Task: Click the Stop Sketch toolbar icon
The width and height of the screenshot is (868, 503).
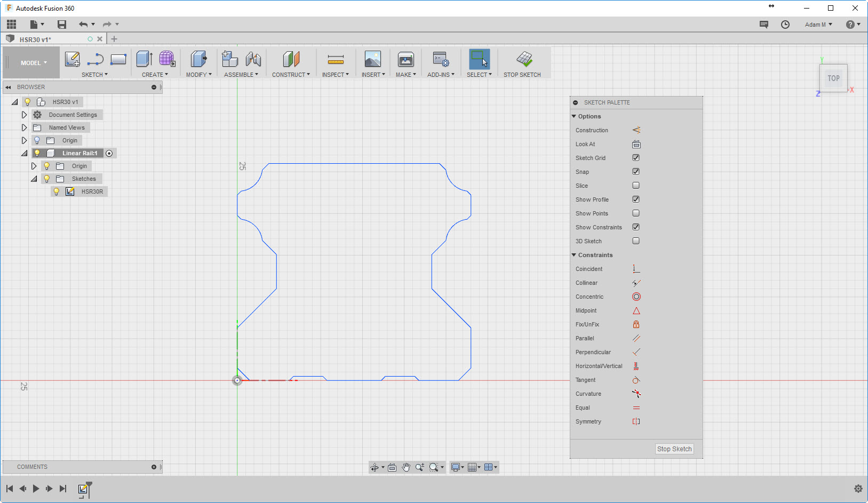Action: [524, 59]
